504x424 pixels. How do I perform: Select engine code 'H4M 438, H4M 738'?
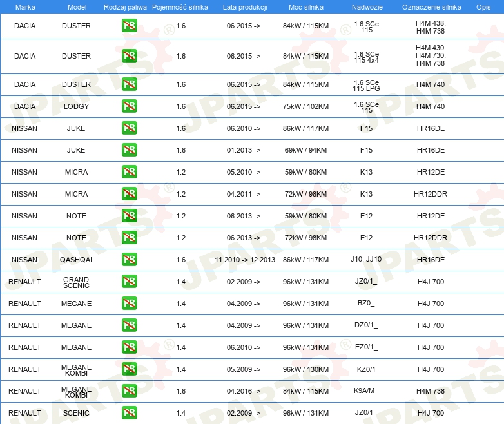pos(431,27)
